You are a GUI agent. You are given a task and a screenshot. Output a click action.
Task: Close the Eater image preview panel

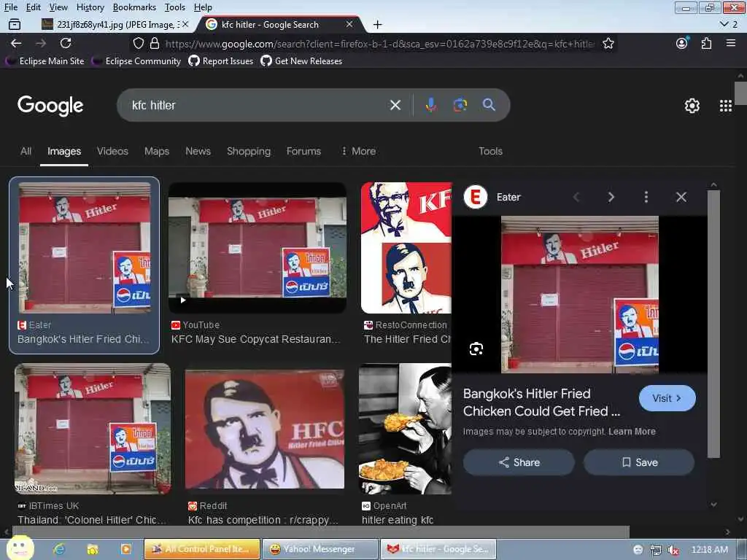pyautogui.click(x=681, y=197)
